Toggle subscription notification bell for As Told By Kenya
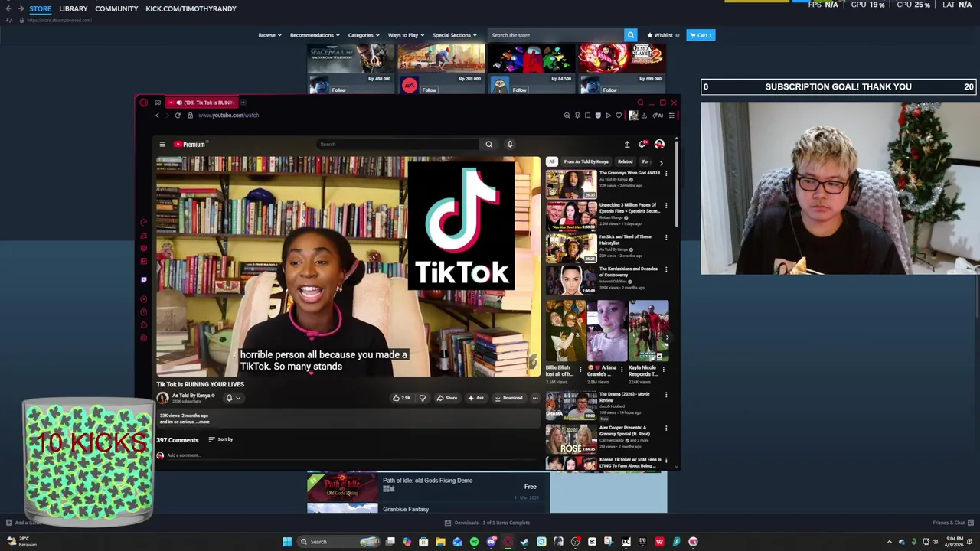 [233, 398]
